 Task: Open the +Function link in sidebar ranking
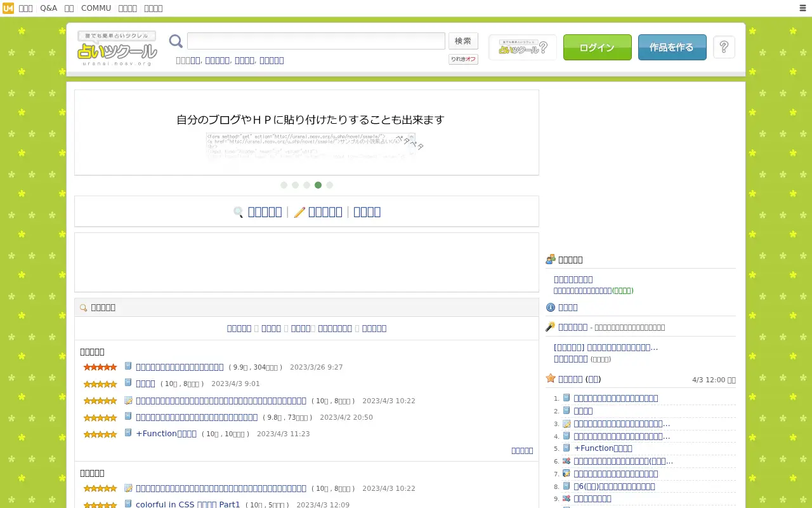click(603, 448)
